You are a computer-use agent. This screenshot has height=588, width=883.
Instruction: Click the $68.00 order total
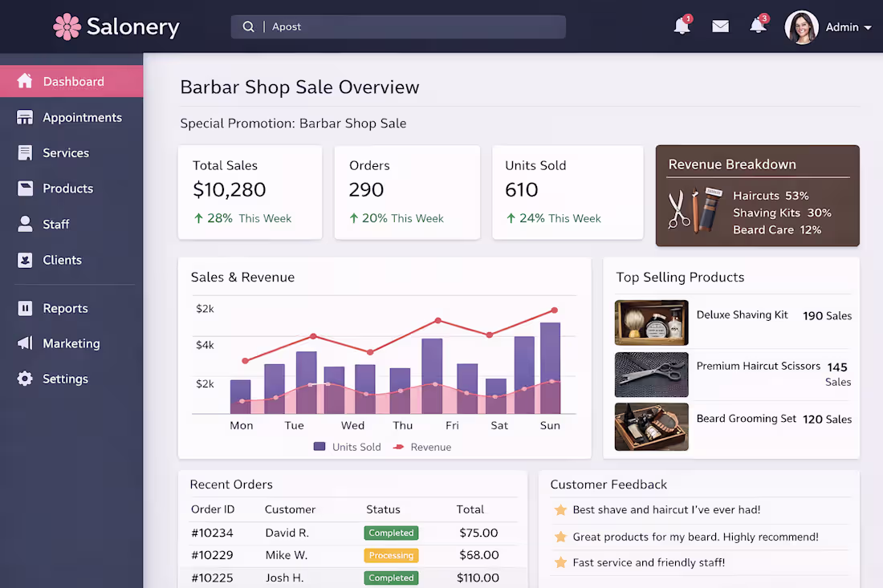click(x=478, y=555)
